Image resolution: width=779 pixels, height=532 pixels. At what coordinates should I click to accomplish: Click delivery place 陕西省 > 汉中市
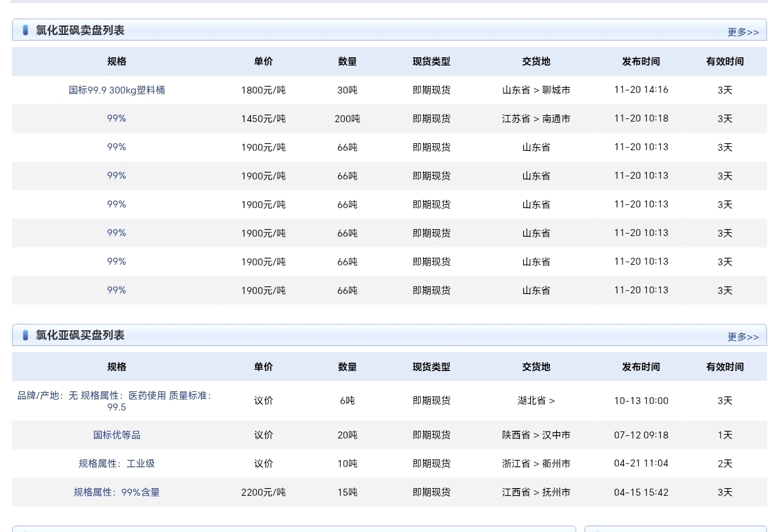pos(536,435)
